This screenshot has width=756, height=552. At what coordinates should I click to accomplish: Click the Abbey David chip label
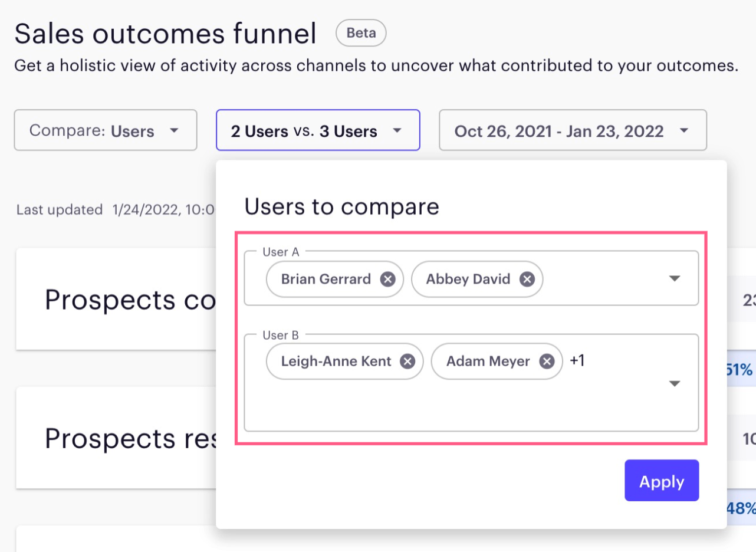(468, 279)
